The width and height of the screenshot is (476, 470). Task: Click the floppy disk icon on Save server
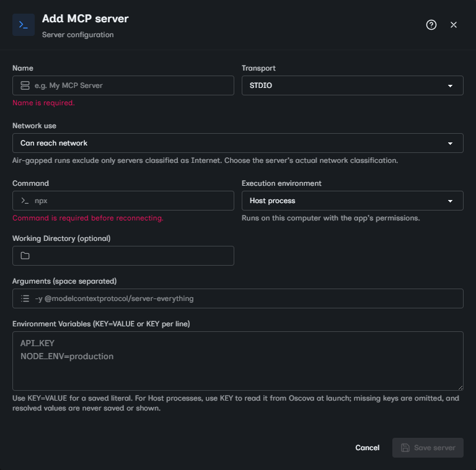click(405, 448)
